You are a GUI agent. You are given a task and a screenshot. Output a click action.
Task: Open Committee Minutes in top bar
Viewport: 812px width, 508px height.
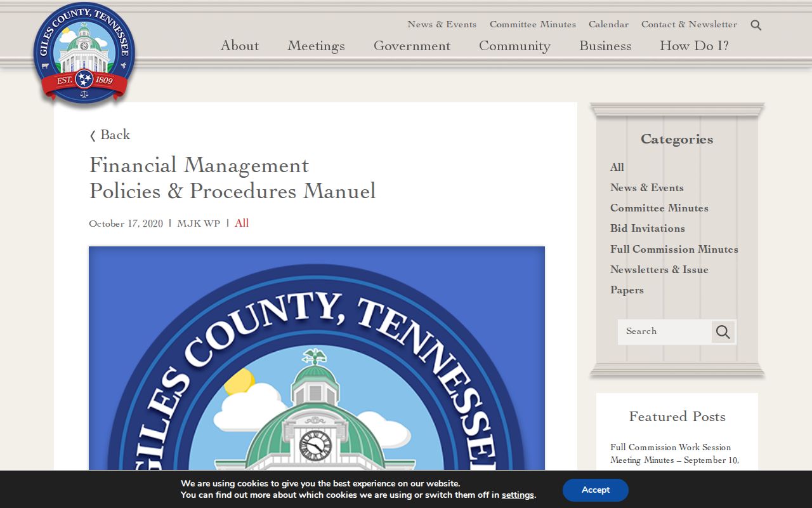coord(533,24)
